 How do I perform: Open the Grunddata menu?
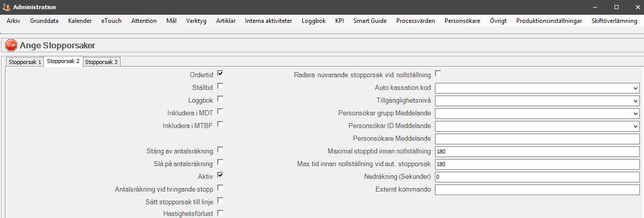tap(44, 21)
